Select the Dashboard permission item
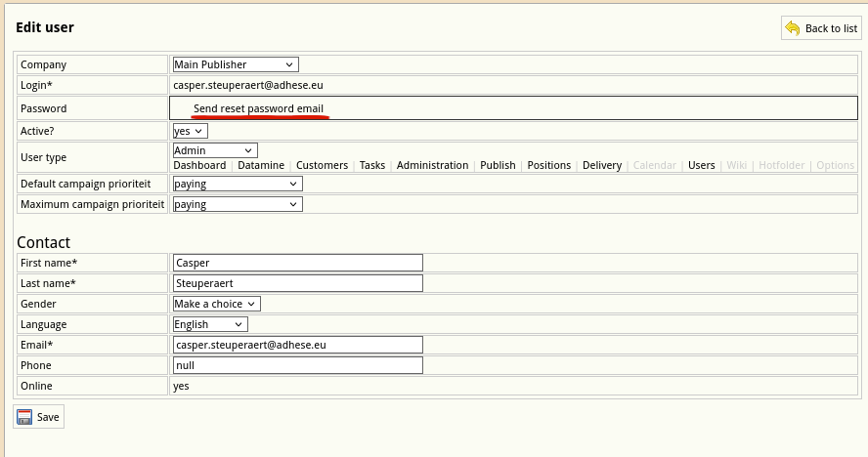Image resolution: width=868 pixels, height=457 pixels. (x=199, y=165)
